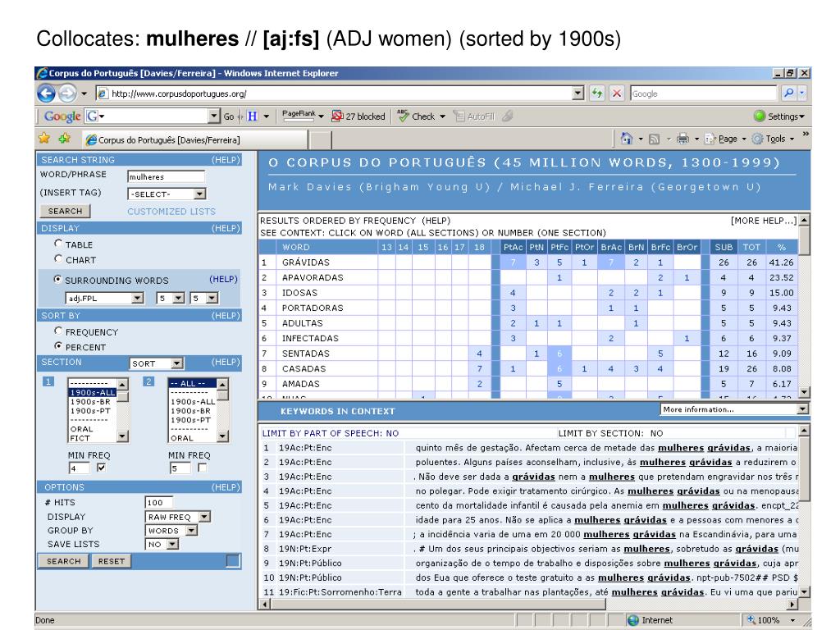Click the MORE HELP link

point(764,221)
